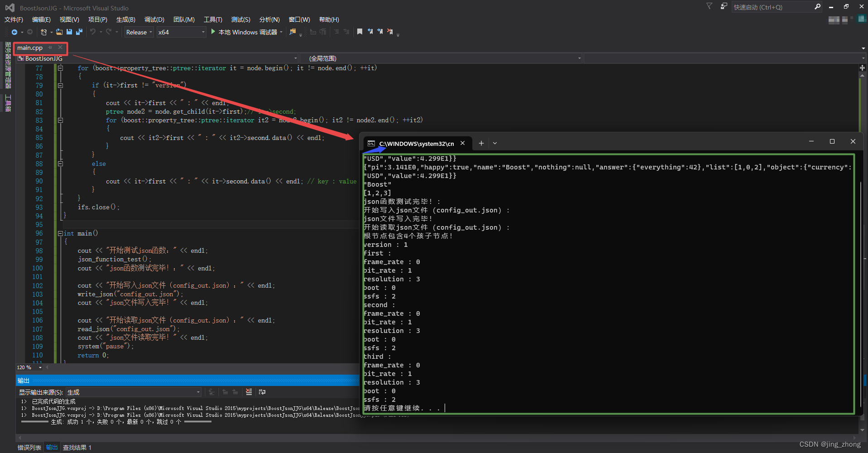Screen dimensions: 868x453
Task: Open a new console tab with the + button
Action: pos(481,143)
